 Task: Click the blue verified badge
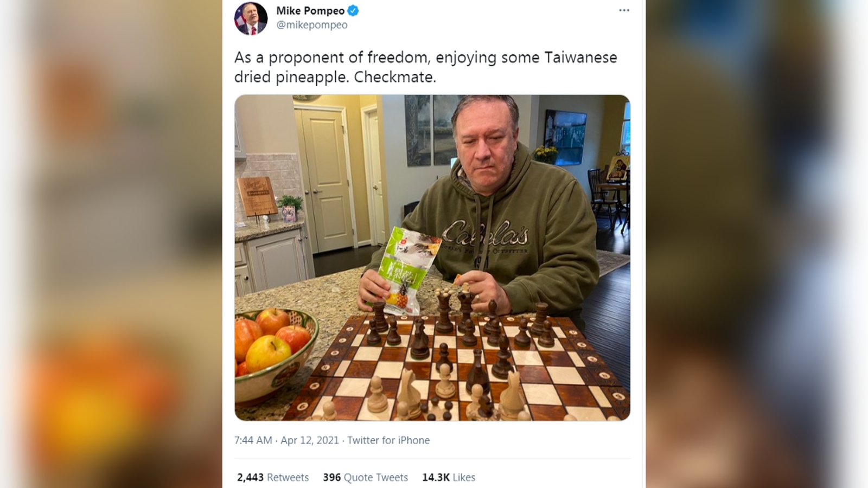pos(353,10)
